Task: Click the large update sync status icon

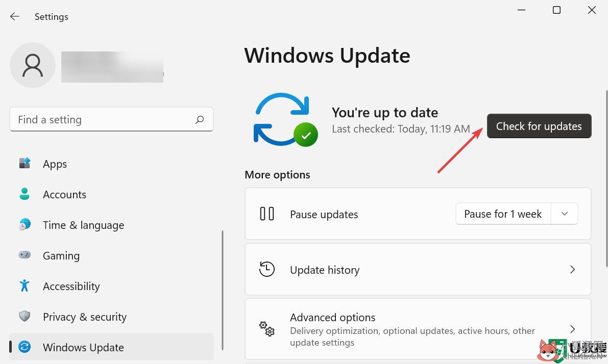Action: pos(285,119)
